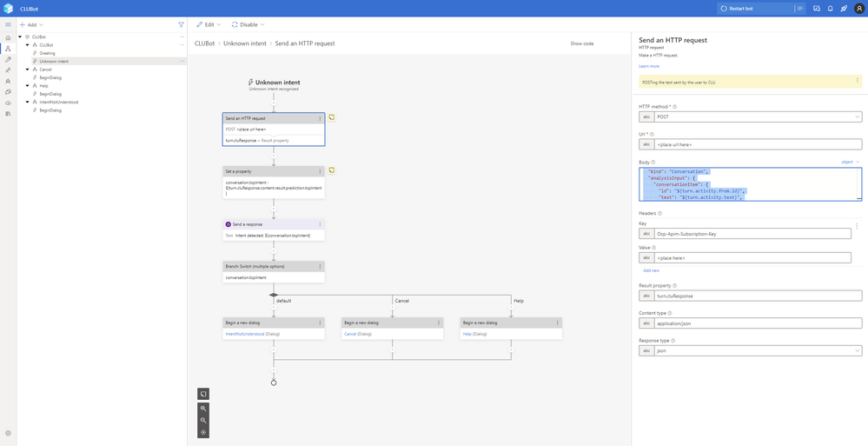Click the Result property field turn.cluResponse
The height and width of the screenshot is (446, 868).
758,296
